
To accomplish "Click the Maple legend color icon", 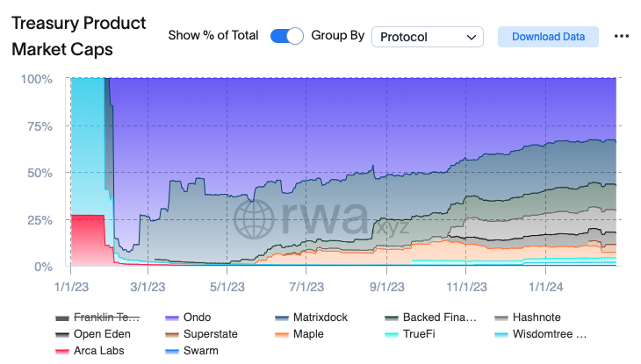I will click(284, 334).
